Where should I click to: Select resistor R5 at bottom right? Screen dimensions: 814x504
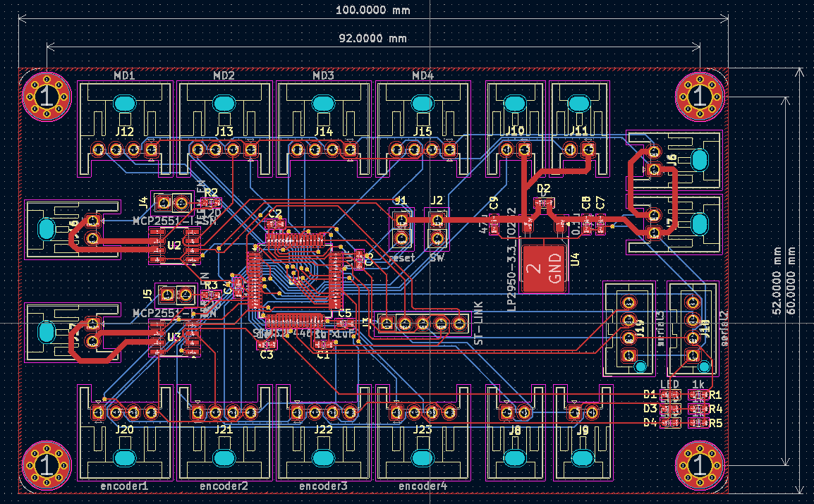(x=698, y=423)
